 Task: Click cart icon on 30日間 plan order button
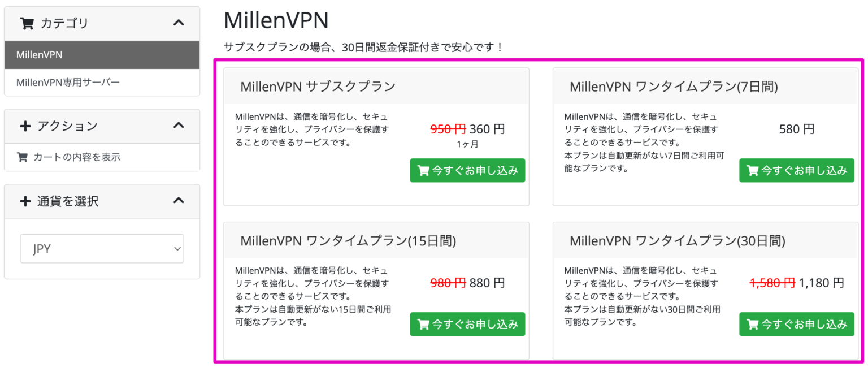(x=753, y=324)
